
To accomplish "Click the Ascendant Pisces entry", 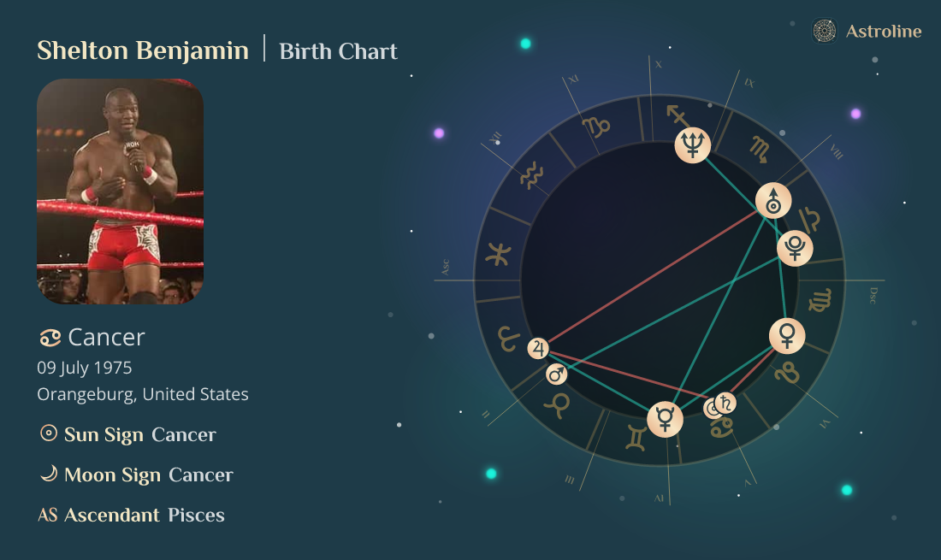I will pyautogui.click(x=132, y=515).
